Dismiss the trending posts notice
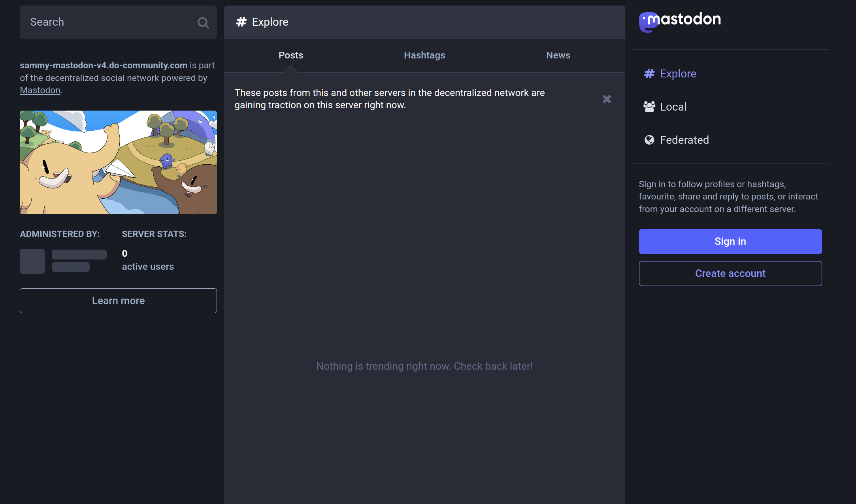Image resolution: width=856 pixels, height=504 pixels. [x=606, y=99]
